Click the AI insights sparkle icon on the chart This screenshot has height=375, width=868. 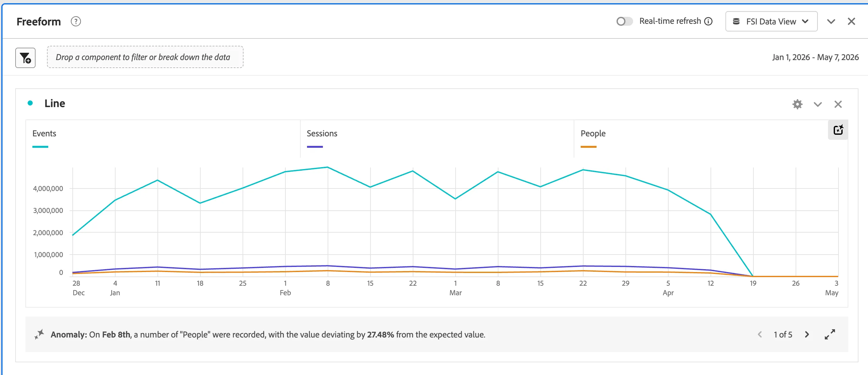point(838,130)
